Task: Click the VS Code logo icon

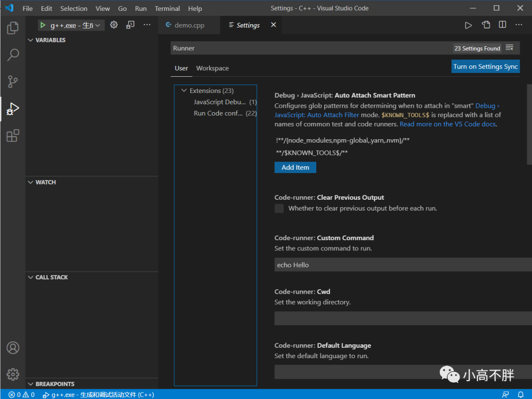Action: 9,8
